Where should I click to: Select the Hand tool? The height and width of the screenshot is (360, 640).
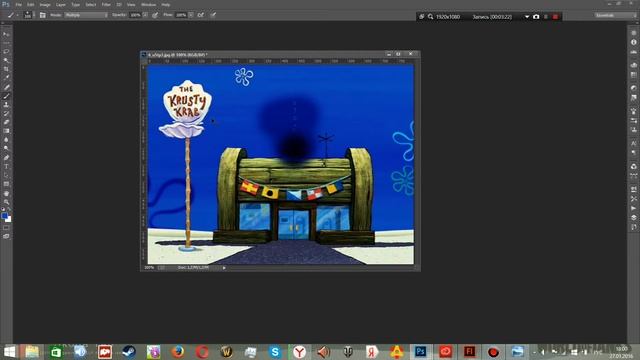(6, 193)
